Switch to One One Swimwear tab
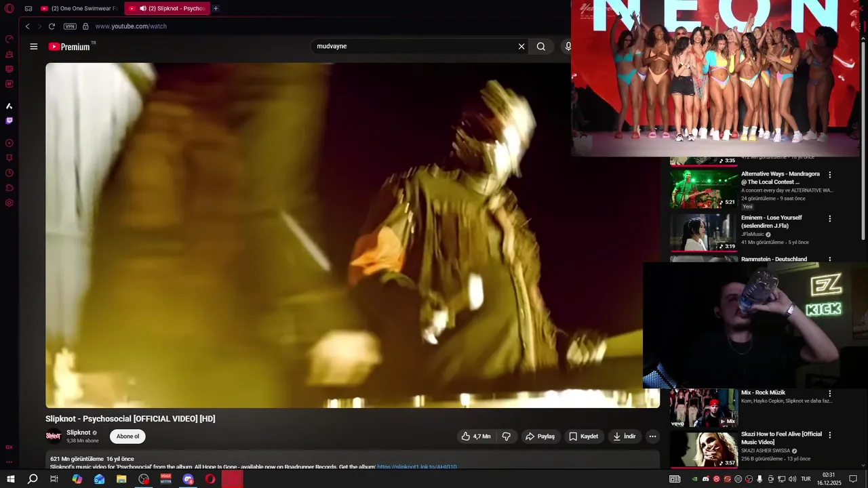Viewport: 868px width, 488px height. pyautogui.click(x=79, y=9)
